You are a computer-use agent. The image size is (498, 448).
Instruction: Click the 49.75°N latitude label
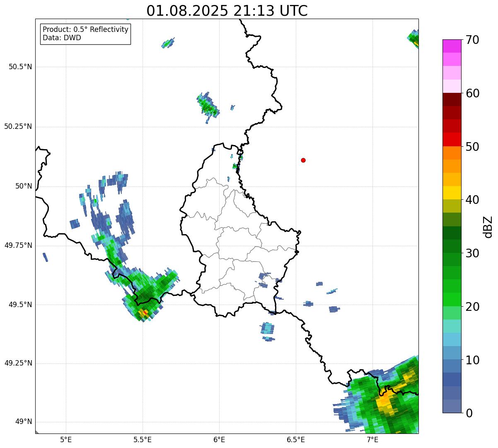18,245
